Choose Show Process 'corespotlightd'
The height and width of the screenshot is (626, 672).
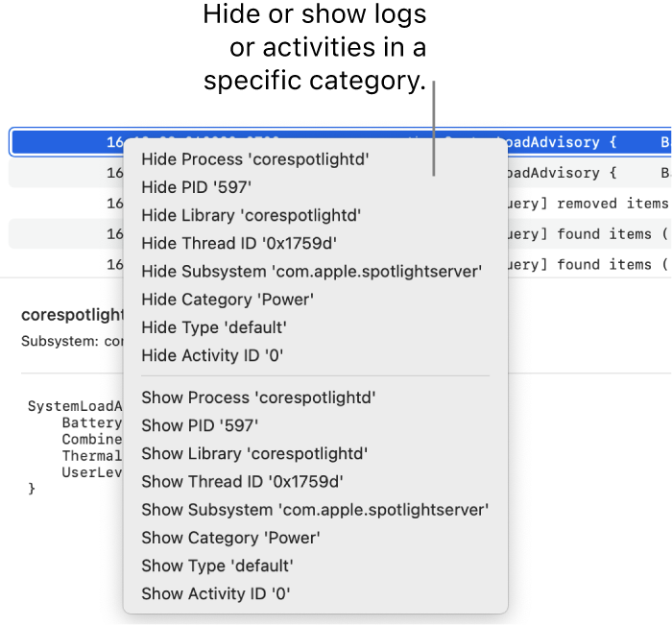315,397
